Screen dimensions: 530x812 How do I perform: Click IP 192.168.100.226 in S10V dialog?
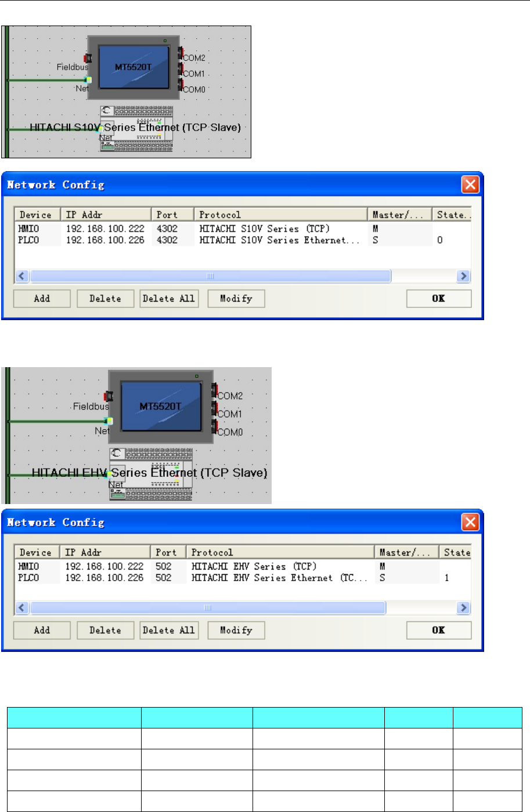pos(105,240)
